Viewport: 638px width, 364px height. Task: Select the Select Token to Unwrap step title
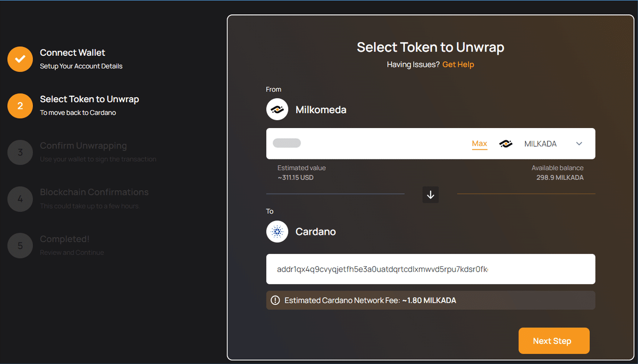click(89, 99)
